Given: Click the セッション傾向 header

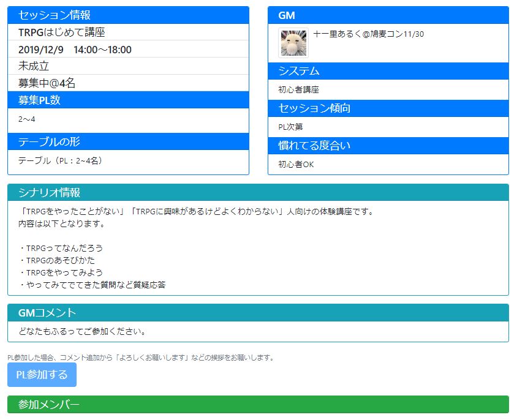Looking at the screenshot, I should (x=388, y=108).
